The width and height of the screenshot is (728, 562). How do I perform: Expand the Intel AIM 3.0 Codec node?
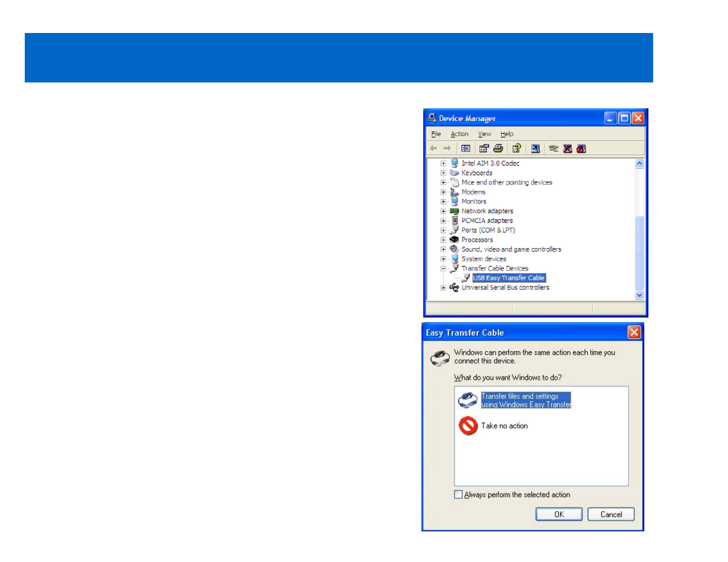[x=443, y=163]
